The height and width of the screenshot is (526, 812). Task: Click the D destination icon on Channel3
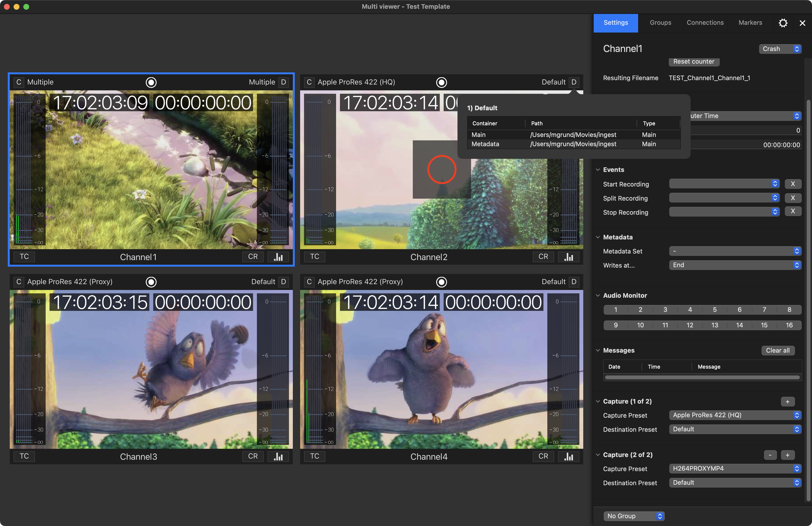pyautogui.click(x=284, y=282)
